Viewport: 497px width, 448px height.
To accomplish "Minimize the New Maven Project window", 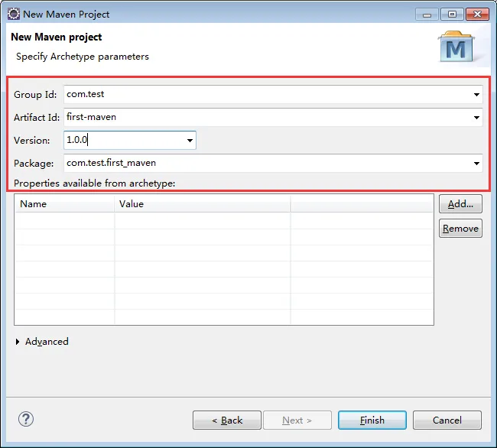I will click(x=427, y=15).
